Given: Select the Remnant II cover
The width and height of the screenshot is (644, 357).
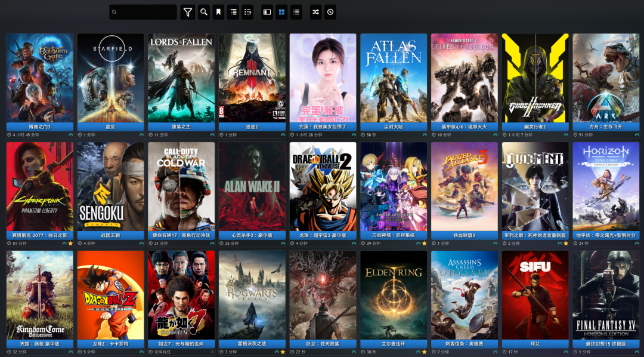Looking at the screenshot, I should 252,78.
